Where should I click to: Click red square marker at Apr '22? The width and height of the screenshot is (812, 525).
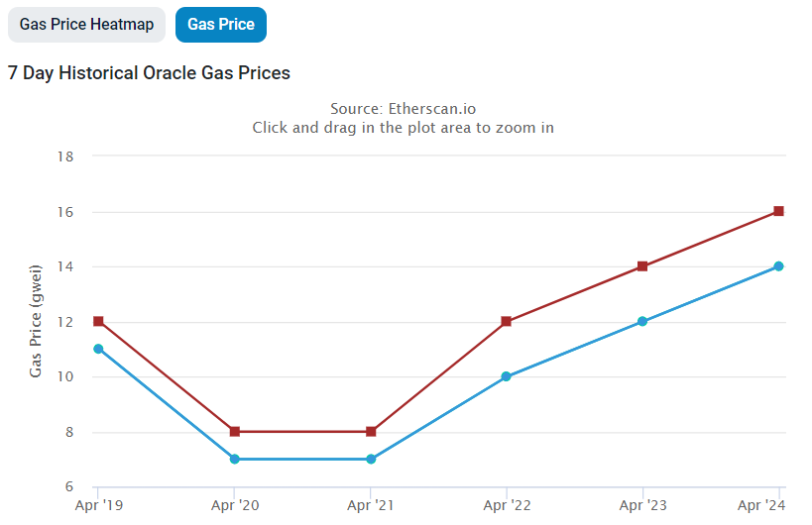507,321
